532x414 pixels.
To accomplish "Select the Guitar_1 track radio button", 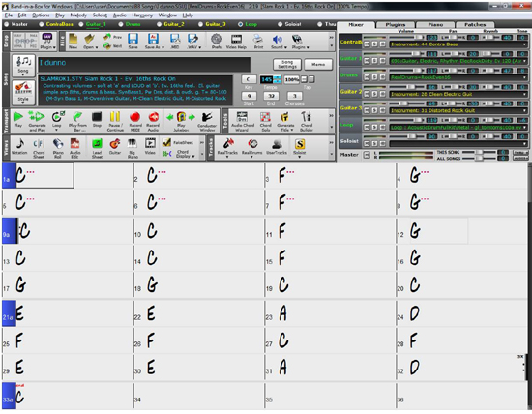I will [81, 24].
